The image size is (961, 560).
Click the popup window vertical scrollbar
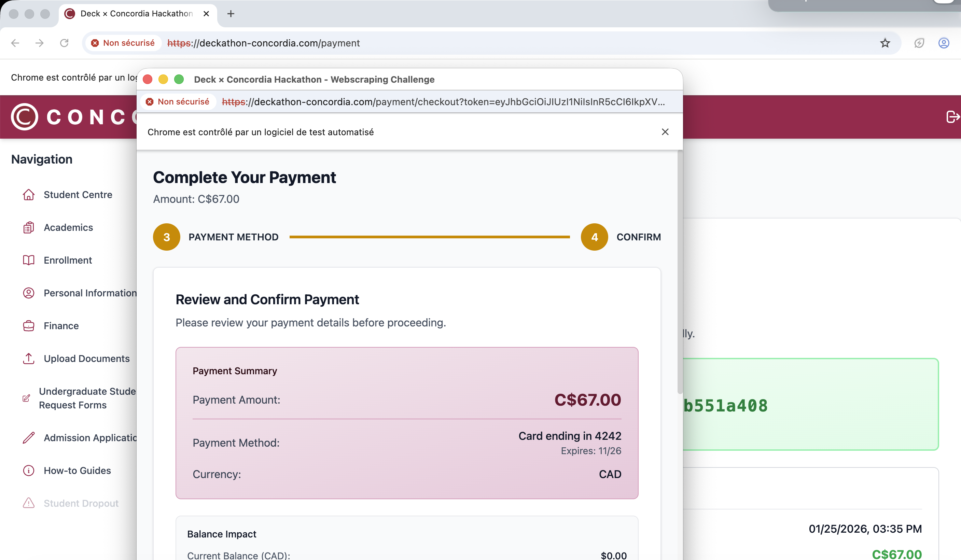680,272
